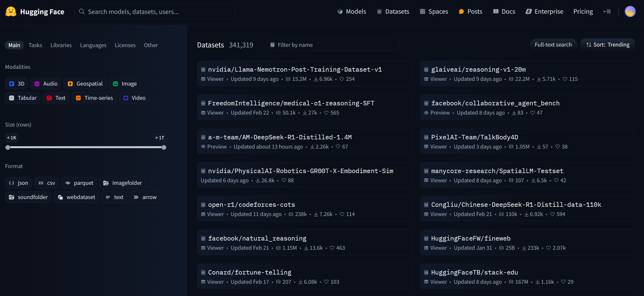This screenshot has height=296, width=644.
Task: Click the Video modality icon
Action: [x=126, y=98]
